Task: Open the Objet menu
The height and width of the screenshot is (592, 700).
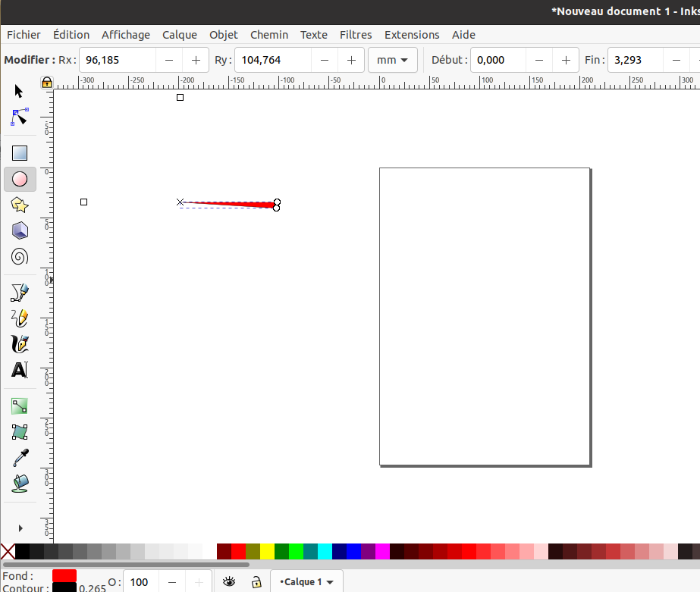Action: (x=224, y=35)
